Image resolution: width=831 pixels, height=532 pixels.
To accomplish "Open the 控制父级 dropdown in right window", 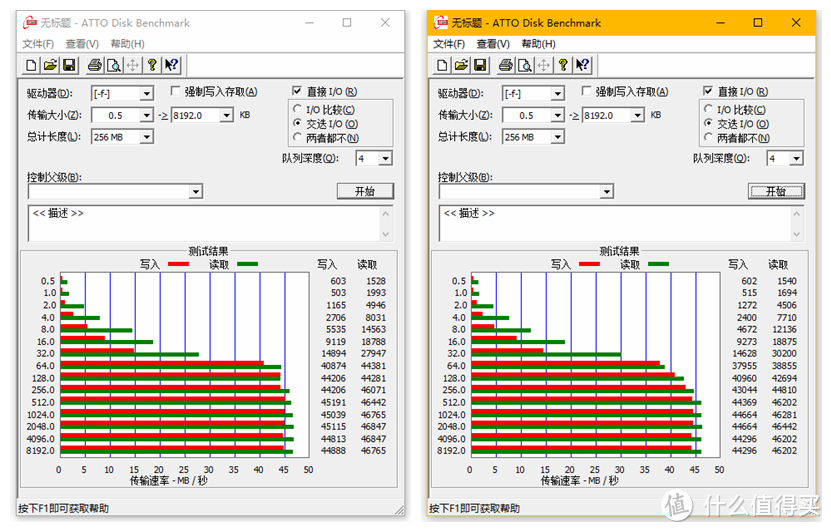I will point(607,191).
